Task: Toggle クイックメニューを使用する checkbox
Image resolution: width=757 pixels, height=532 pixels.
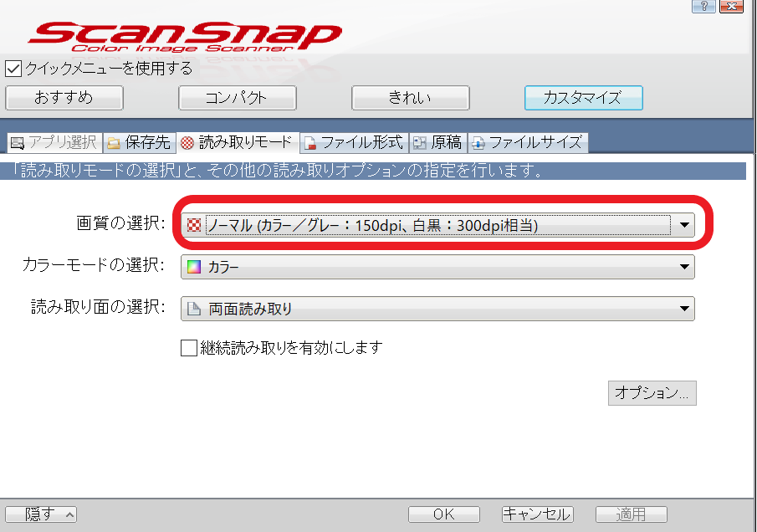Action: click(x=13, y=69)
